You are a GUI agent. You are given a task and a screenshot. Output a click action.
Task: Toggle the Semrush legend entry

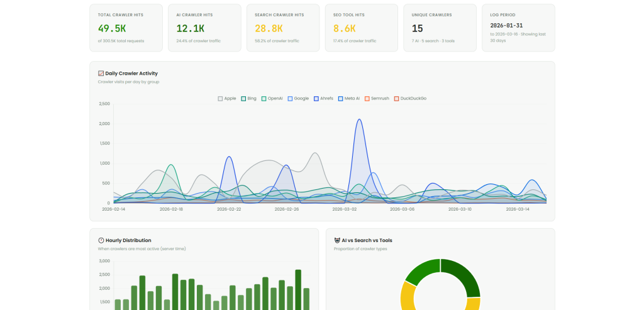click(377, 99)
